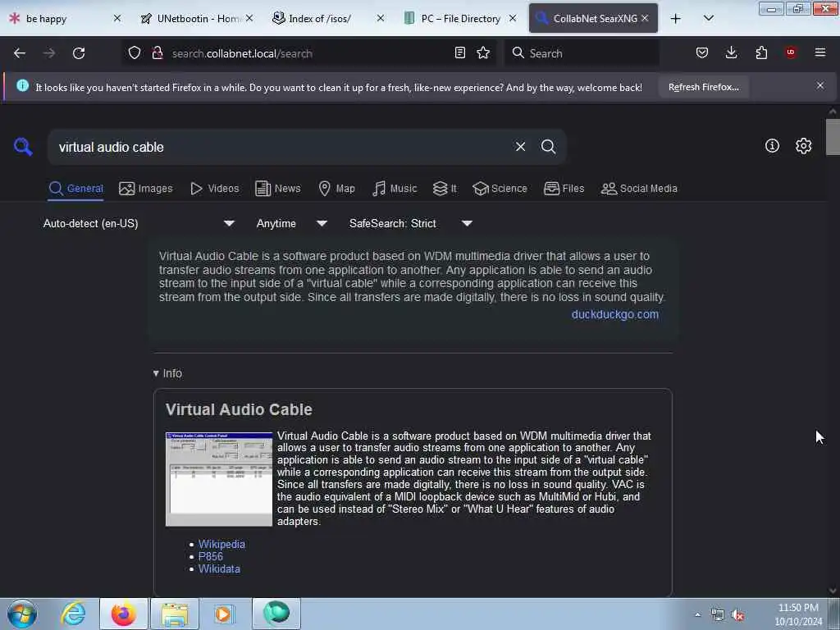Open the Auto-detect (en-US) language dropdown

(x=139, y=223)
